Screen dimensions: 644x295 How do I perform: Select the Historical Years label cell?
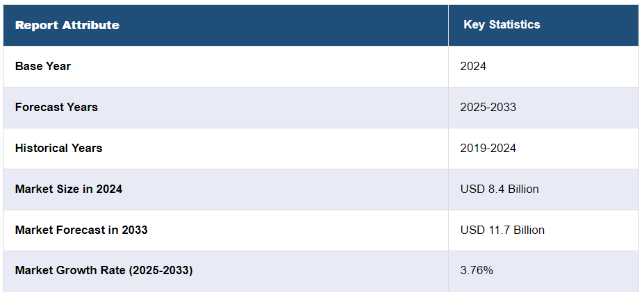(x=58, y=148)
